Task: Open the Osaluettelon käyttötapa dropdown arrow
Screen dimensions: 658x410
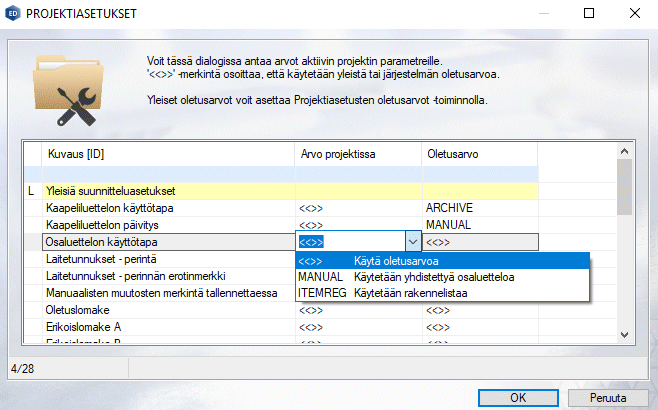Action: 412,241
